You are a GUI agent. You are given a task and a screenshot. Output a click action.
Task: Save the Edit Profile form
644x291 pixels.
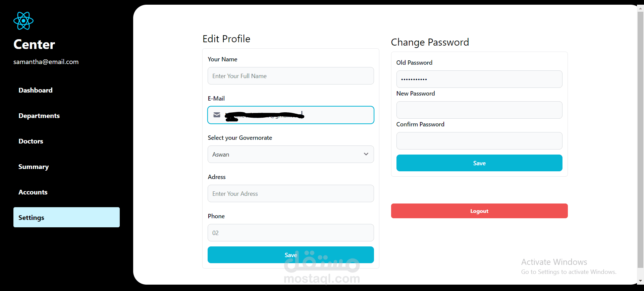click(290, 255)
